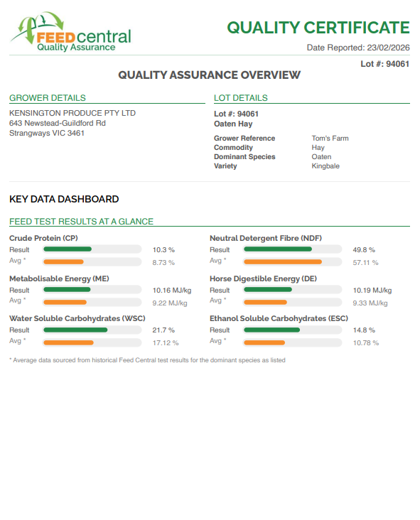420x520 pixels.
Task: Click the orange WSC average bar
Action: tap(69, 342)
